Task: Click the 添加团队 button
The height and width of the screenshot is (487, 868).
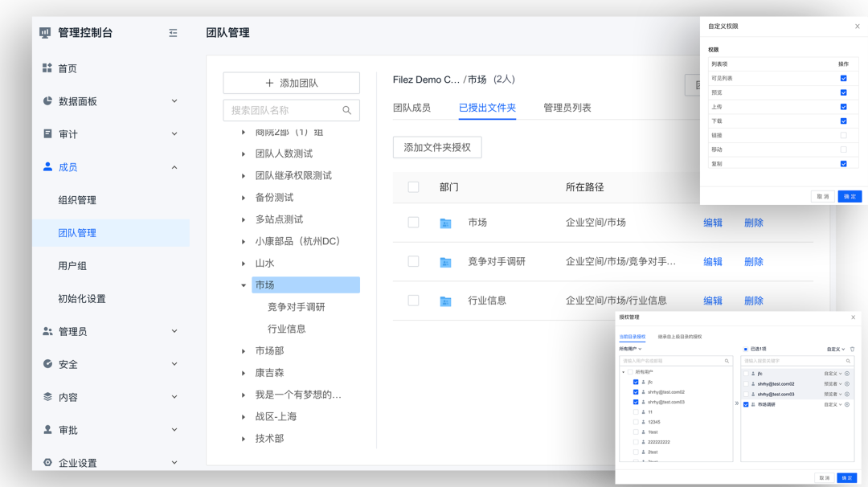Action: point(292,83)
